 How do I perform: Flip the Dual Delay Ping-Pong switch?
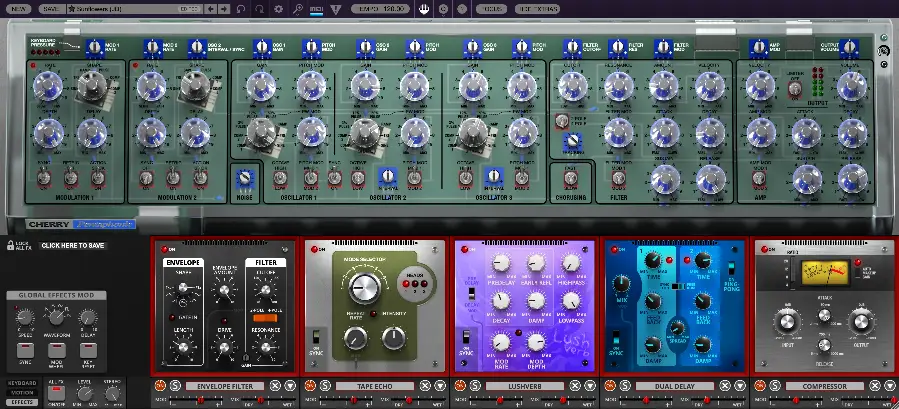point(730,268)
